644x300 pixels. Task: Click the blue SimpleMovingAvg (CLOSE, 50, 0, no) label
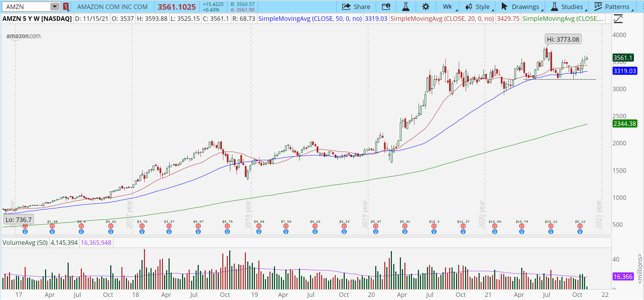click(x=310, y=19)
